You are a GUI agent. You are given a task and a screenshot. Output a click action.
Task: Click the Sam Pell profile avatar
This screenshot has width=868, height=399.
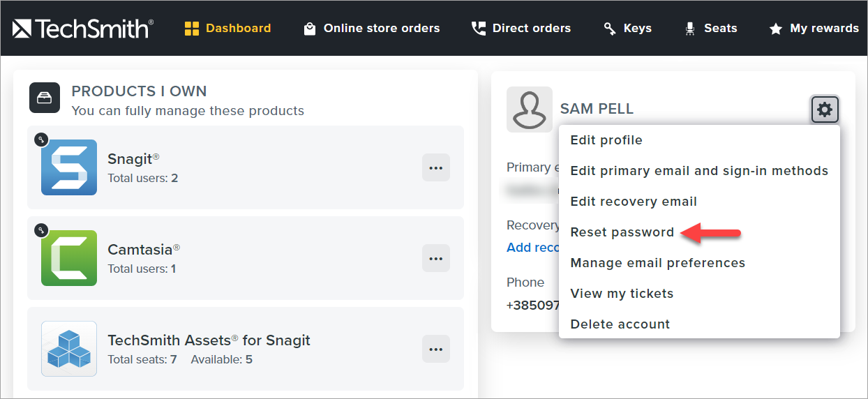coord(530,110)
